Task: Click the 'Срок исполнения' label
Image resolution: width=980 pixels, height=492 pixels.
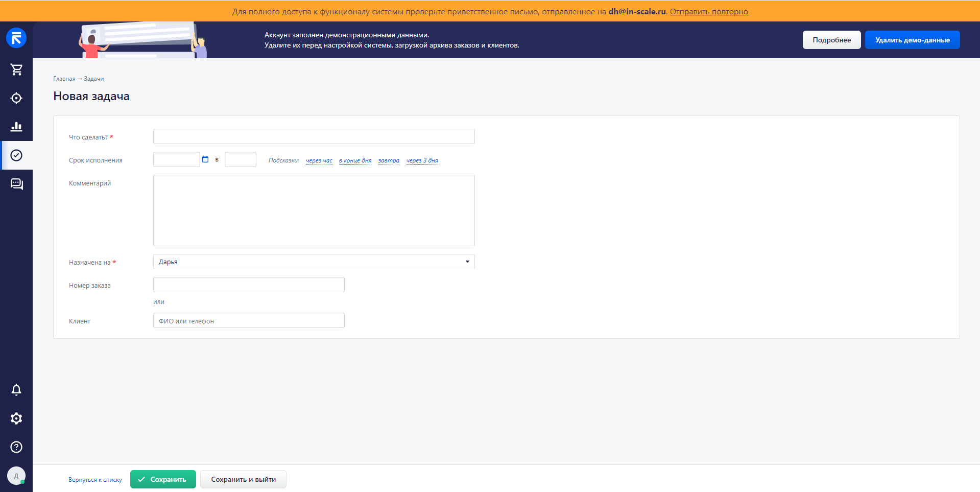Action: pos(95,160)
